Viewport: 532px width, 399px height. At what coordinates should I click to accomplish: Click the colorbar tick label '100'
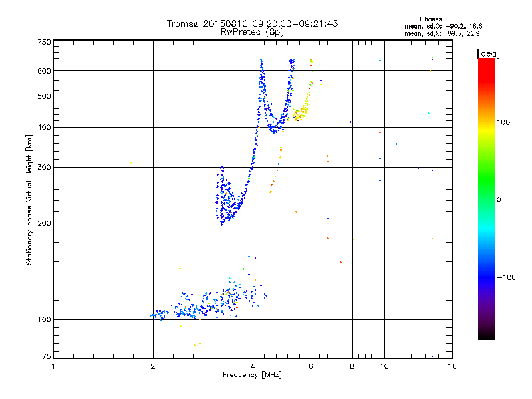tap(503, 122)
